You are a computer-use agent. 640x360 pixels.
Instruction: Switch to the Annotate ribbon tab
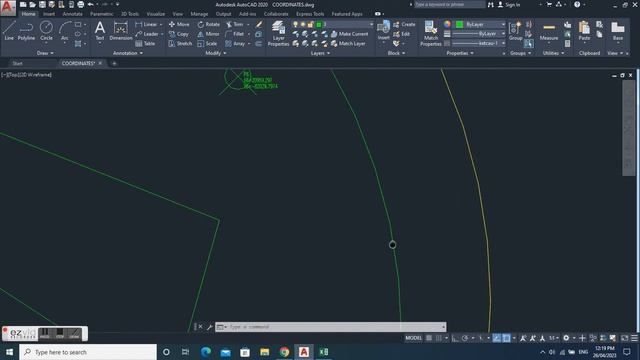(x=72, y=14)
